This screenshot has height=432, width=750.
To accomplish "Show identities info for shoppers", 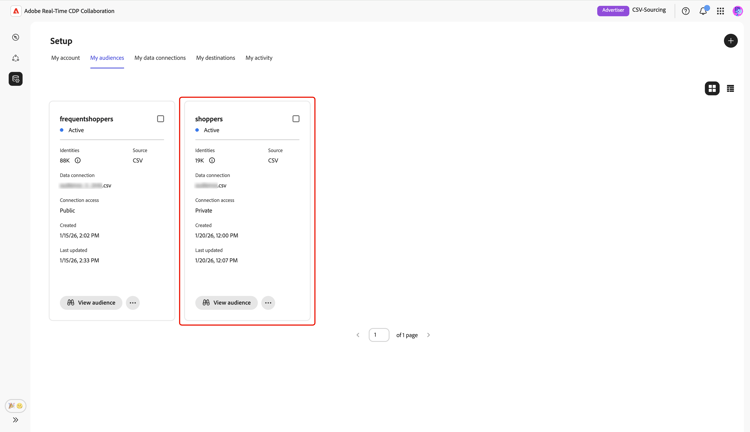I will point(212,161).
